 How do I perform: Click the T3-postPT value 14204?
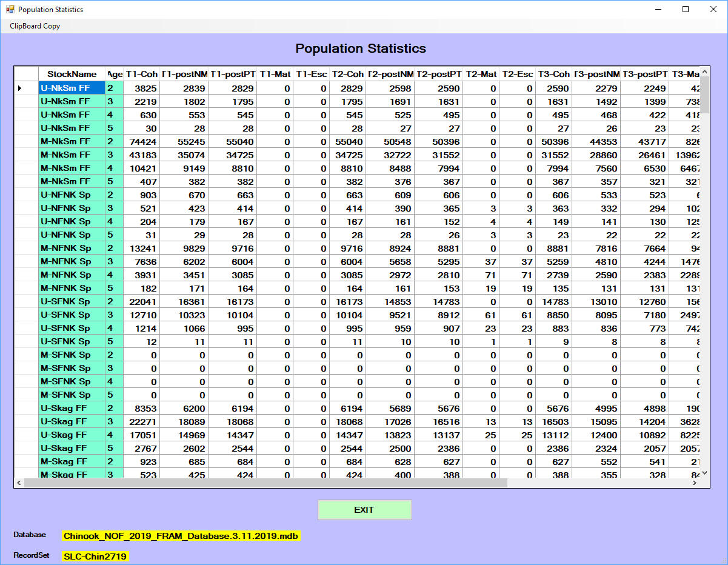[x=644, y=421]
